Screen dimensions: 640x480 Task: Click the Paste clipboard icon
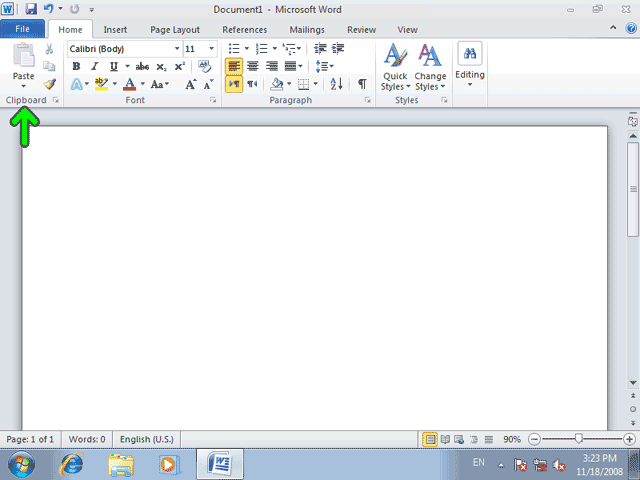pyautogui.click(x=24, y=55)
